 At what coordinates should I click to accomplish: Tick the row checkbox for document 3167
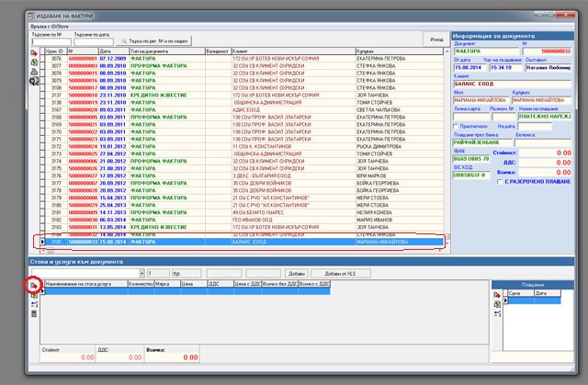[42, 110]
